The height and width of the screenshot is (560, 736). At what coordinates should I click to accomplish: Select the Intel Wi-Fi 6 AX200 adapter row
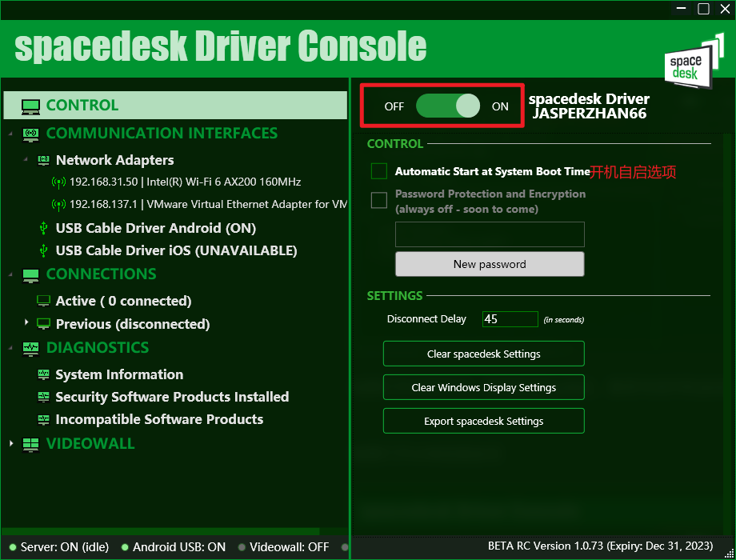point(185,182)
